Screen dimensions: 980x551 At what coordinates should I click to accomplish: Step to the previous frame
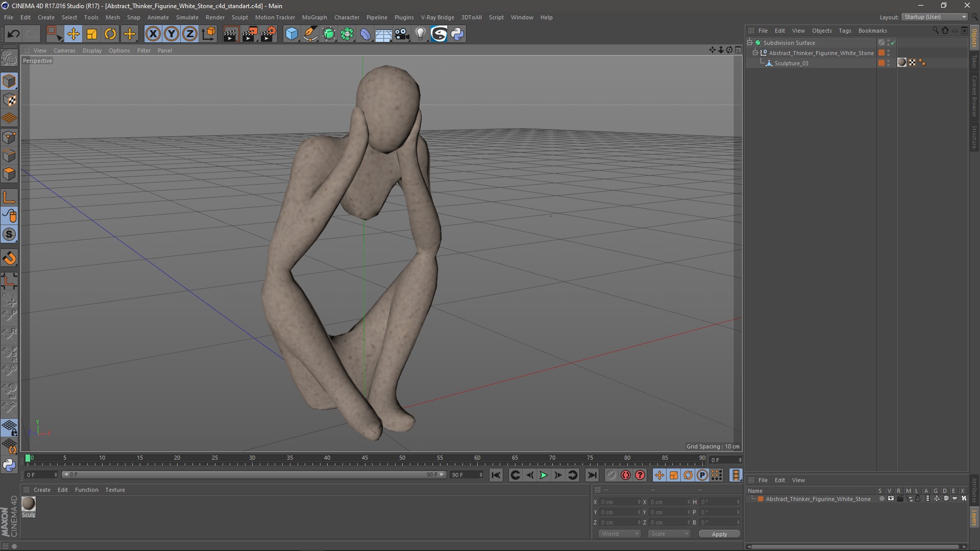click(x=530, y=475)
